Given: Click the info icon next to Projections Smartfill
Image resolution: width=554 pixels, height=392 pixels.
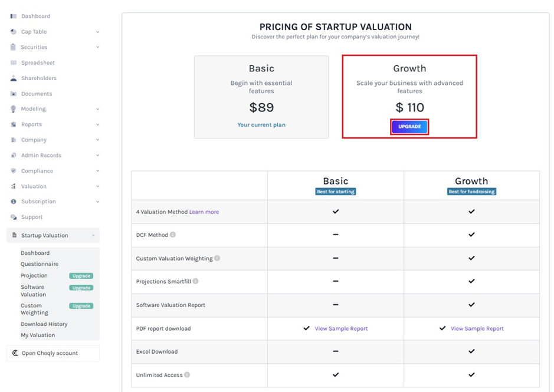Looking at the screenshot, I should [x=195, y=281].
